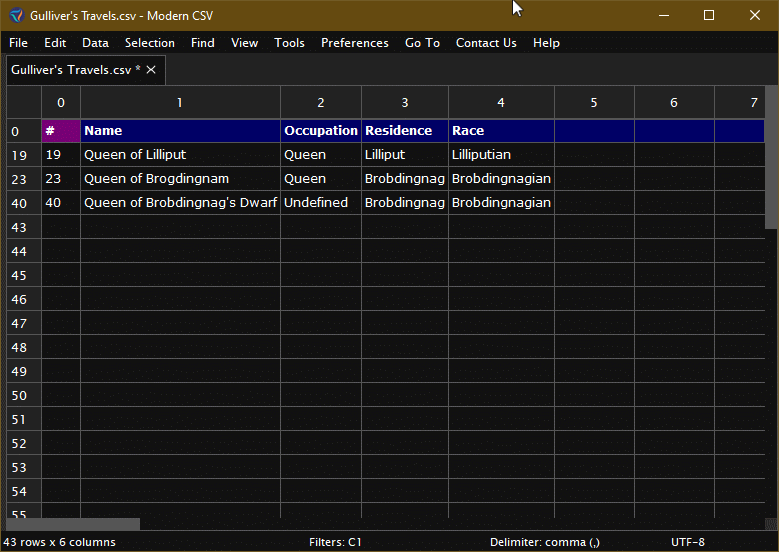
Task: Select row header 43
Action: [24, 227]
